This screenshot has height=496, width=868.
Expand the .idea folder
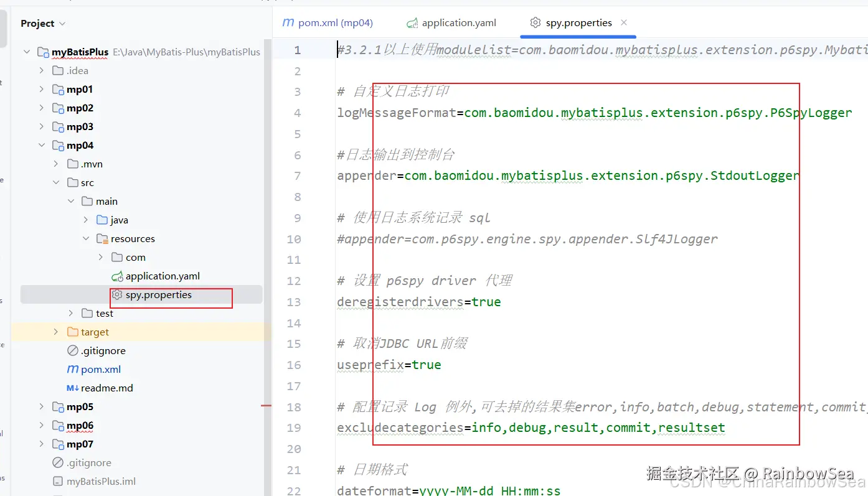click(x=42, y=70)
